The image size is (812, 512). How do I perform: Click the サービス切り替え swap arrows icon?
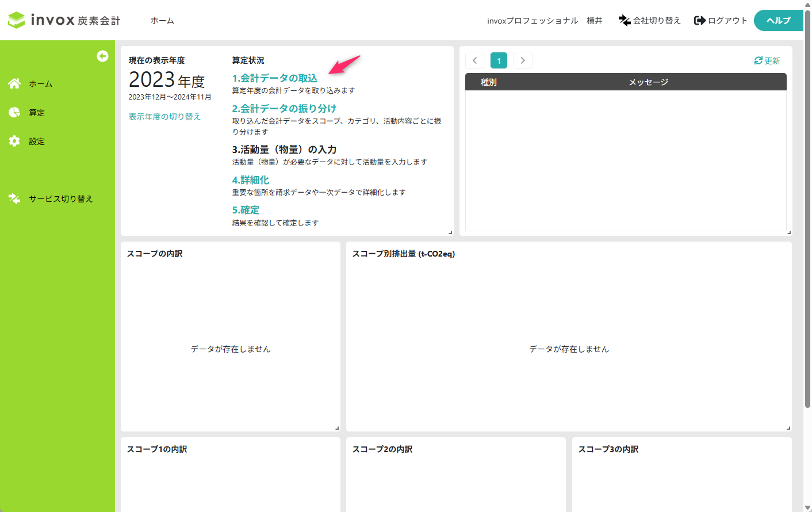(14, 198)
